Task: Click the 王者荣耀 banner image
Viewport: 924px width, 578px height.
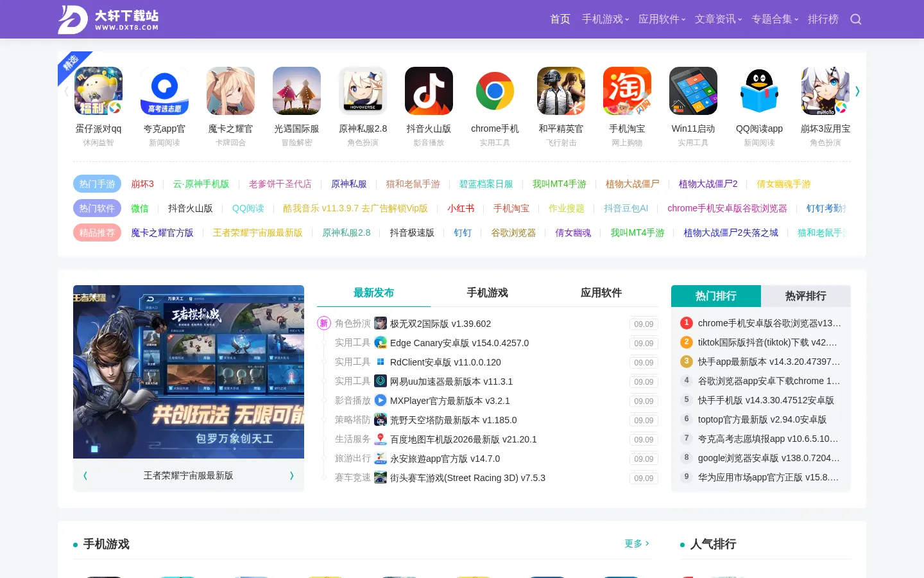Action: point(189,372)
